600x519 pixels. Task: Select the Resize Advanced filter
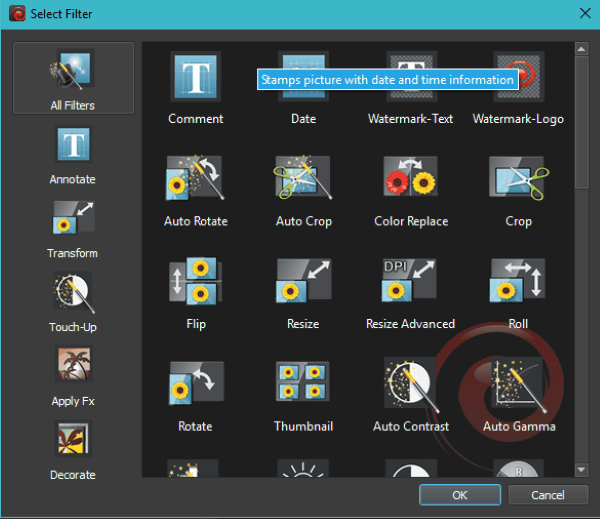410,283
